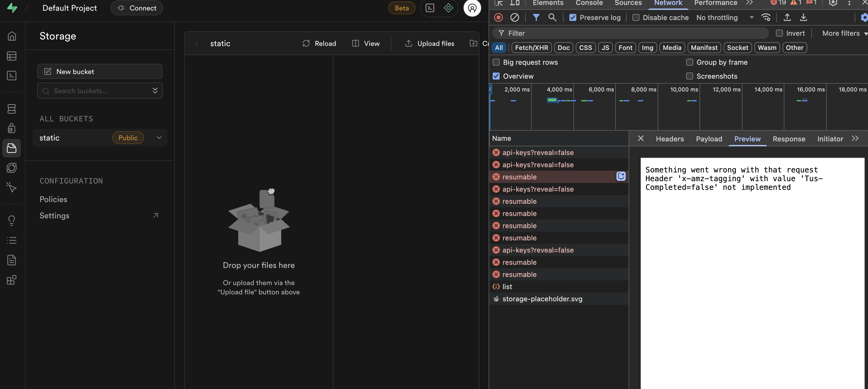This screenshot has width=868, height=389.
Task: Click the Home sidebar icon
Action: point(11,36)
